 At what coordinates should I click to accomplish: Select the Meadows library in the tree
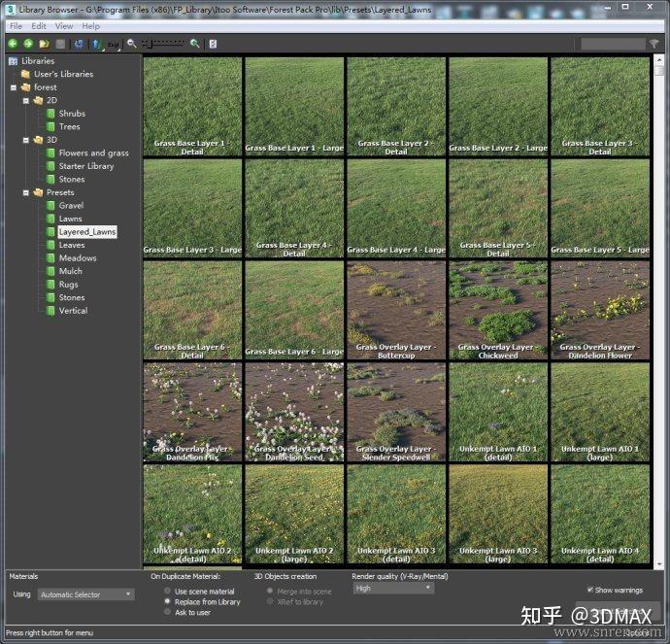click(x=78, y=258)
